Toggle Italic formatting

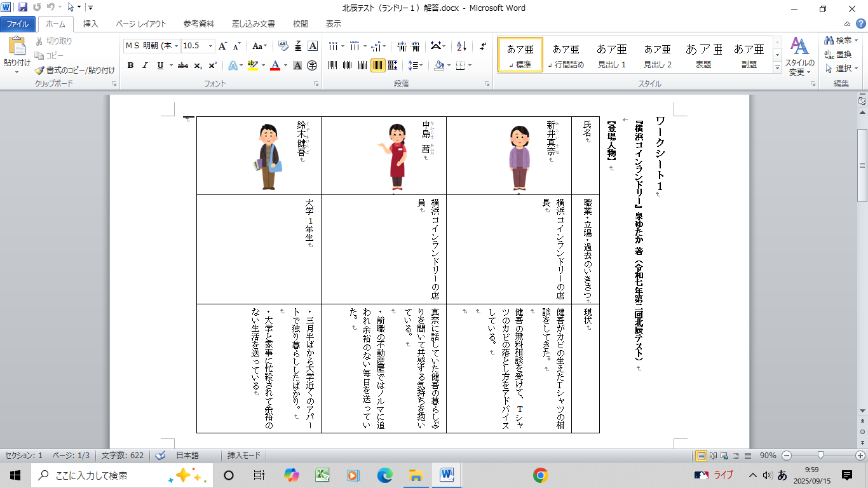(x=145, y=65)
